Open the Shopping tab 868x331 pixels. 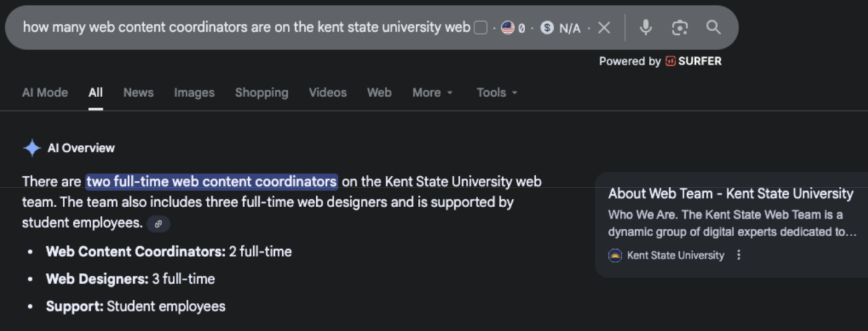coord(261,93)
